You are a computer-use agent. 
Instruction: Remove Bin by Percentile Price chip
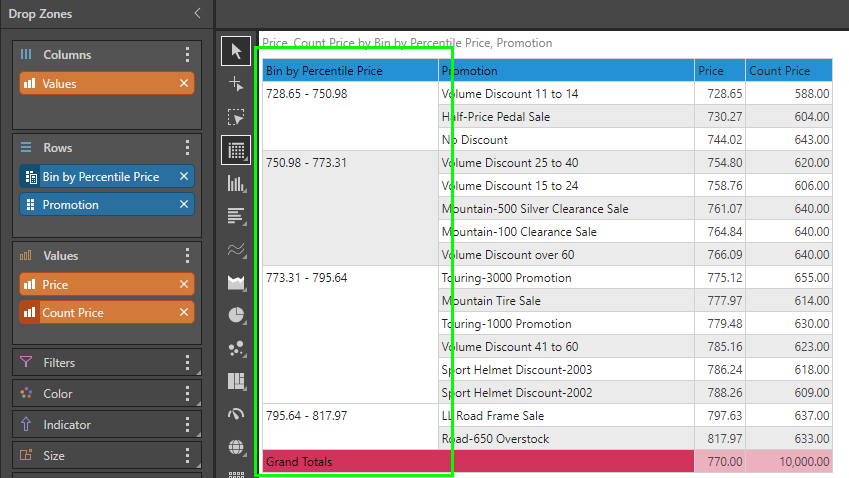click(184, 177)
